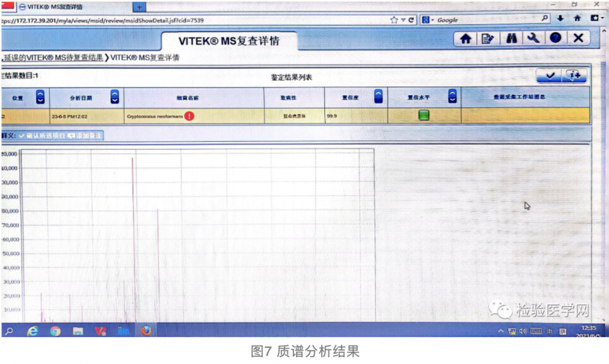The image size is (609, 364).
Task: Open search engine dropdown beside Google logo
Action: 432,20
